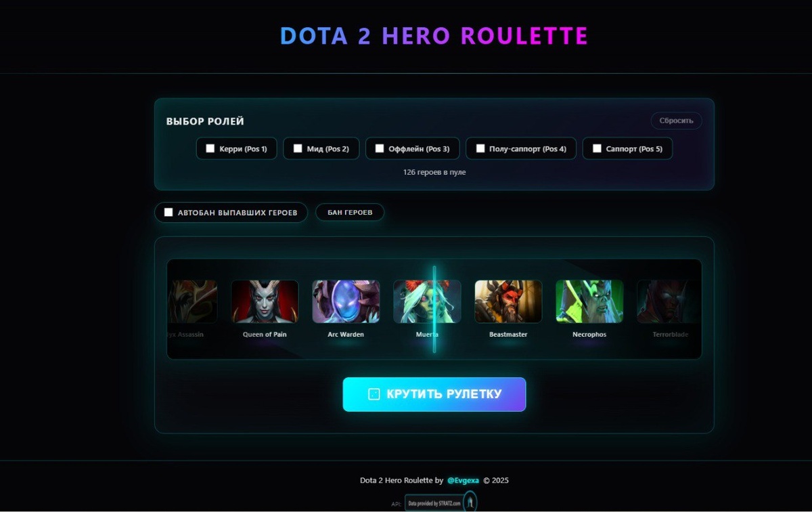Click the Muerta hero portrait
Viewport: 812px width, 512px height.
coord(427,301)
